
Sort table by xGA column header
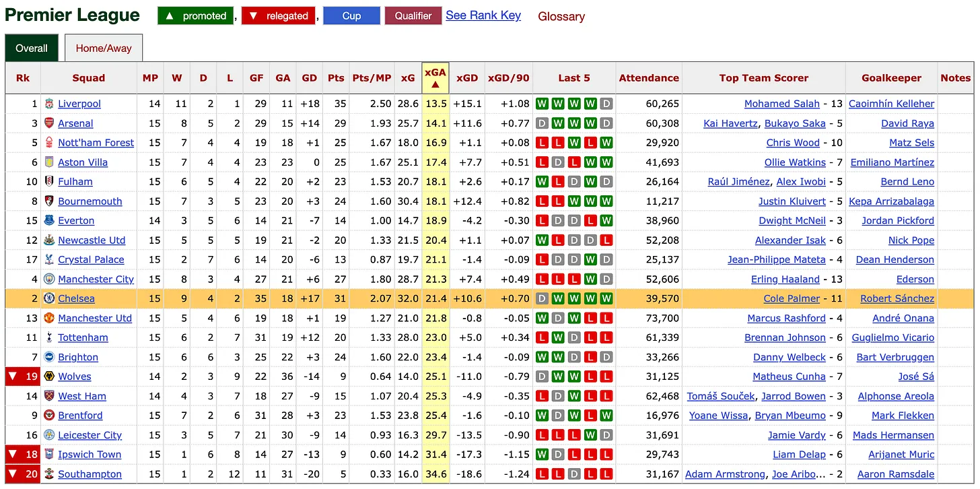435,78
